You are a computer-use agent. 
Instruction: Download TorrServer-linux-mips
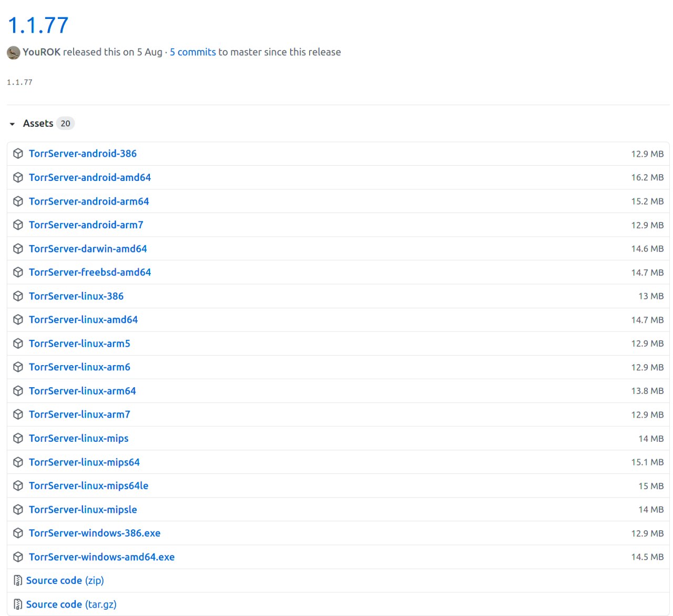pos(79,438)
